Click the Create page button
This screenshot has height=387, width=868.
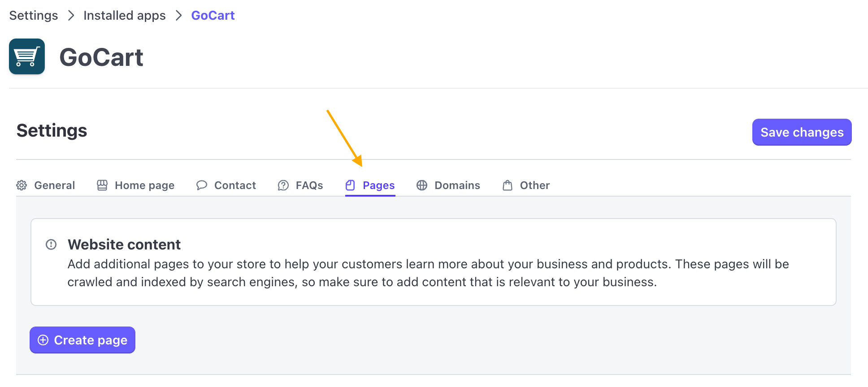(x=82, y=340)
